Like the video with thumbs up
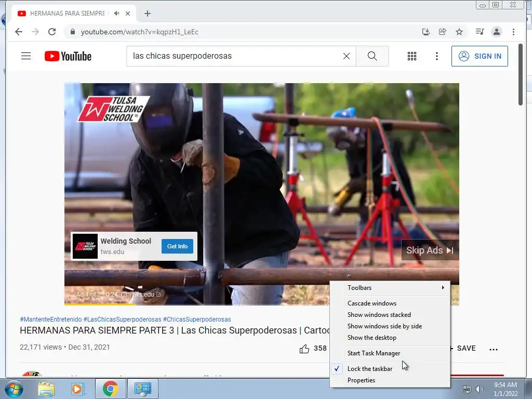532x399 pixels. 304,349
